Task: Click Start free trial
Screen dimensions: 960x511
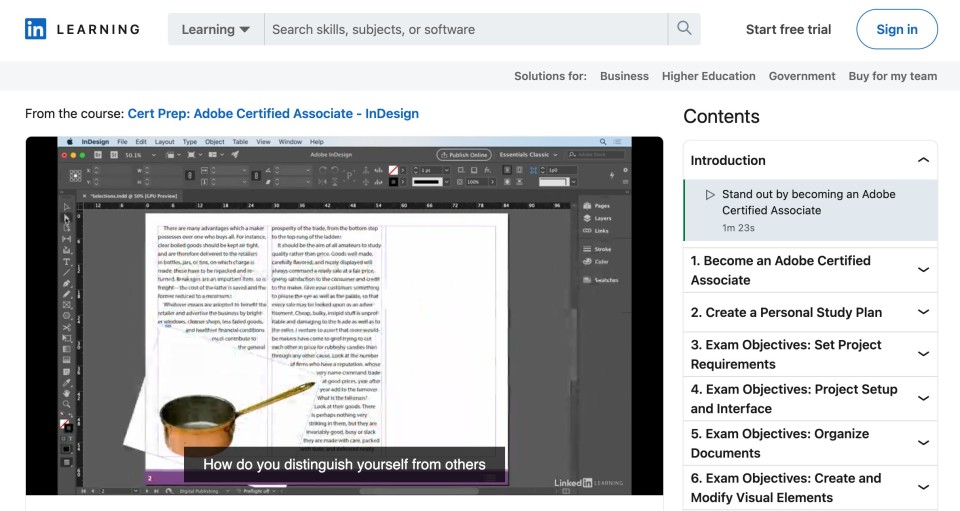Action: pyautogui.click(x=788, y=29)
